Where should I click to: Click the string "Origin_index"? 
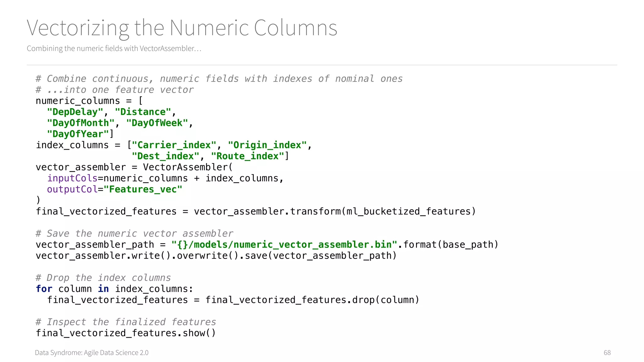[x=267, y=145]
